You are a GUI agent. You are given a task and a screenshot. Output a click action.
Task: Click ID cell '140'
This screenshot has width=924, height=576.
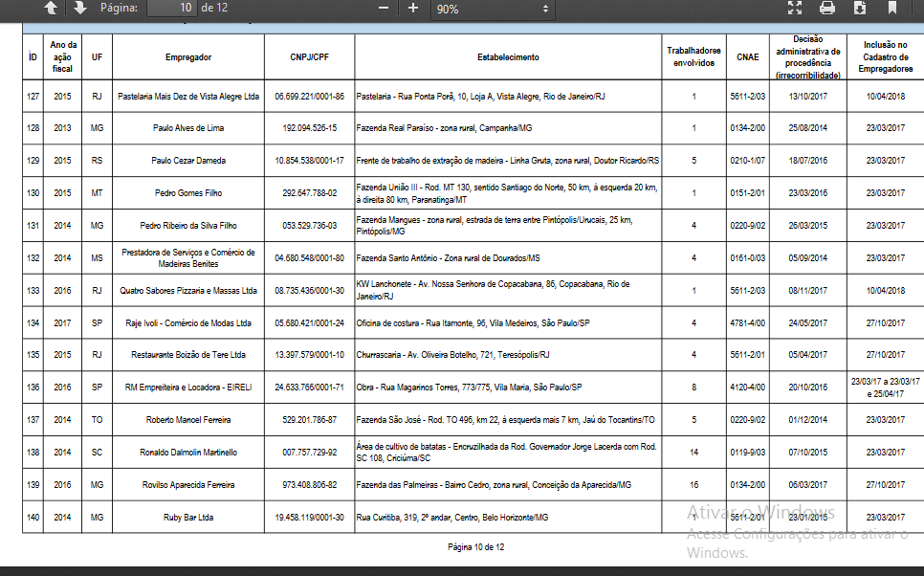tap(33, 517)
